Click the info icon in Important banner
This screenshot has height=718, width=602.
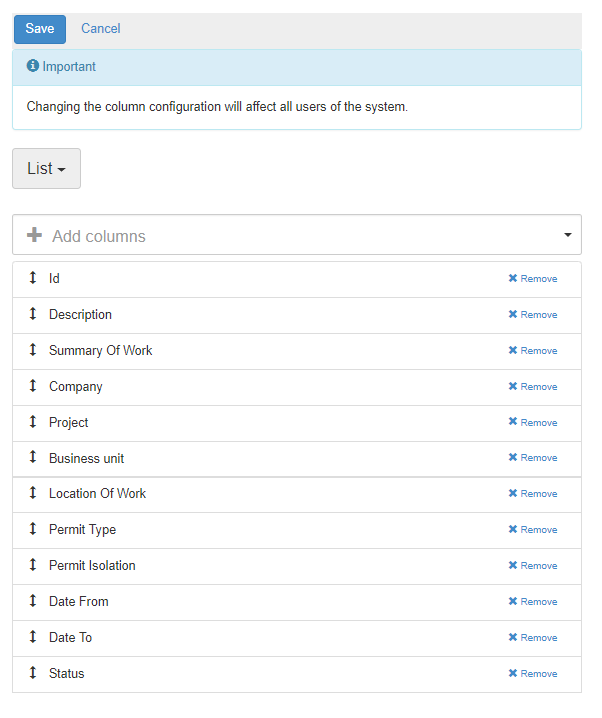click(x=33, y=66)
